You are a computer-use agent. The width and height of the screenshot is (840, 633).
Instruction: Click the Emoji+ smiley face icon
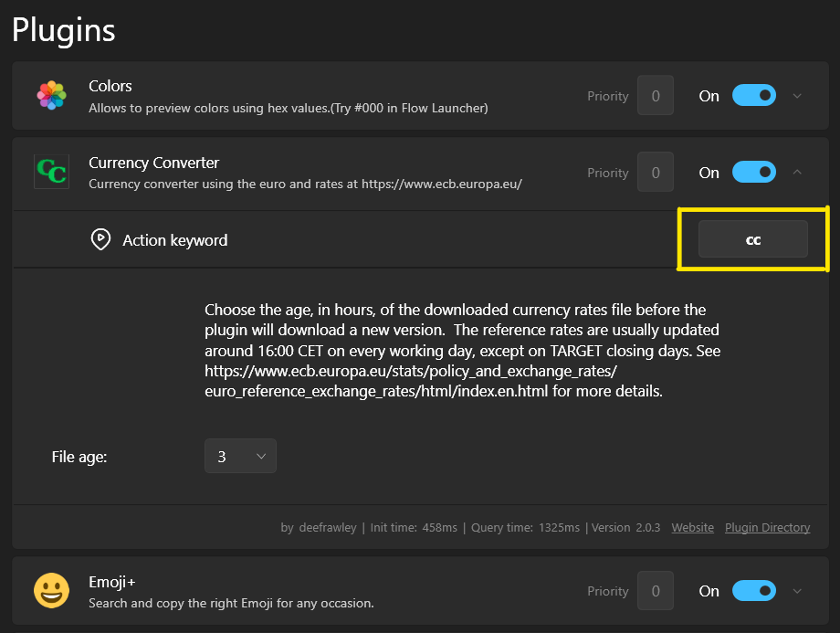click(x=51, y=591)
